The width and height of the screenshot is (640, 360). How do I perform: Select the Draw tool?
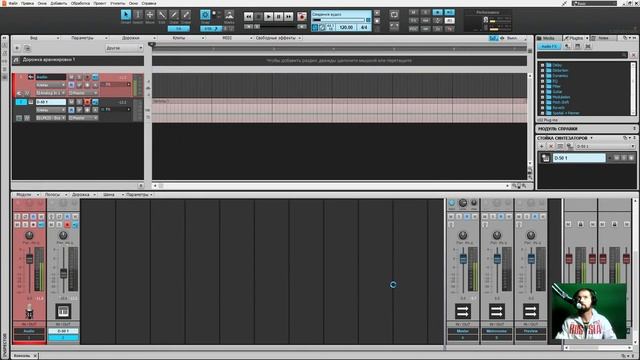(x=174, y=16)
